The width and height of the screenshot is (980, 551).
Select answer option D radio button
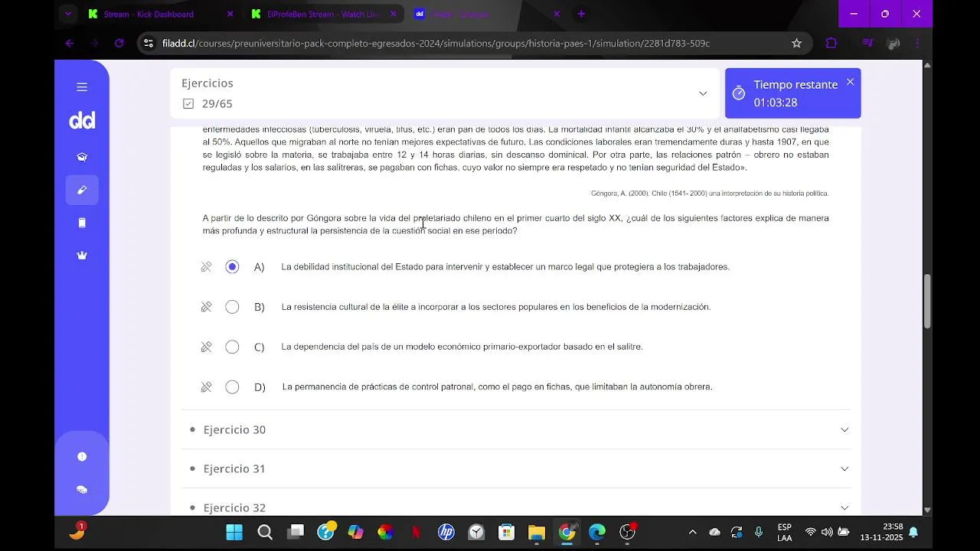pos(232,387)
